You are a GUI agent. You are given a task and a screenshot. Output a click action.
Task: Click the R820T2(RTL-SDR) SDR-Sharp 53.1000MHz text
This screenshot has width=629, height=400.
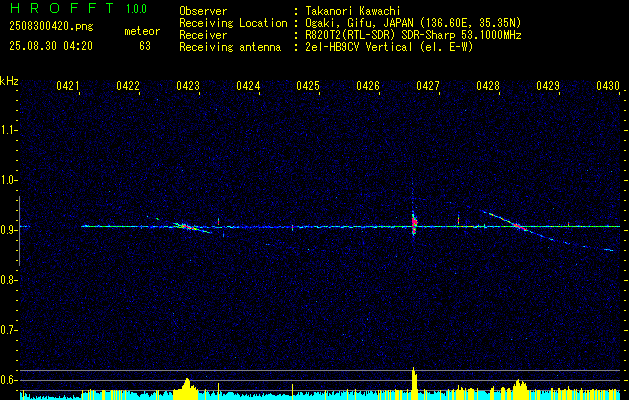coord(413,35)
